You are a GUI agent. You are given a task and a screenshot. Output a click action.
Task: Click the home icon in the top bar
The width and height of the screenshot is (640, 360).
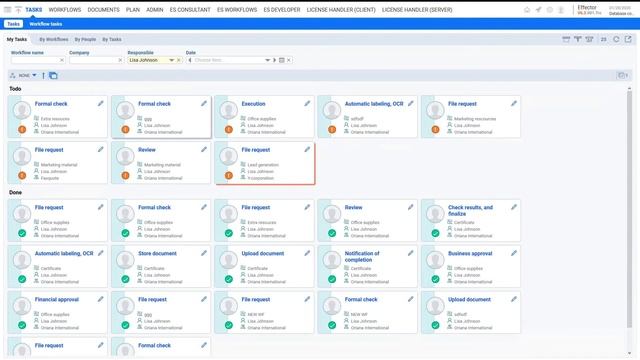click(527, 10)
